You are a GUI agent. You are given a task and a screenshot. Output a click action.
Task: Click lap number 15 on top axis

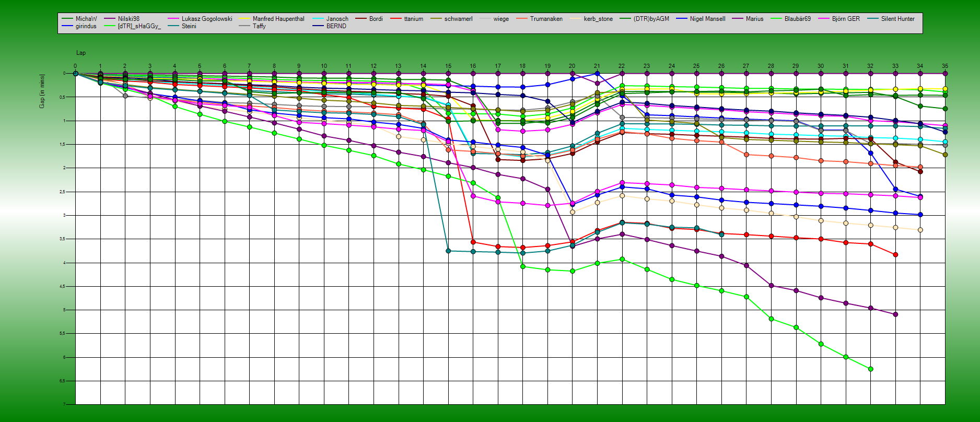click(x=448, y=66)
